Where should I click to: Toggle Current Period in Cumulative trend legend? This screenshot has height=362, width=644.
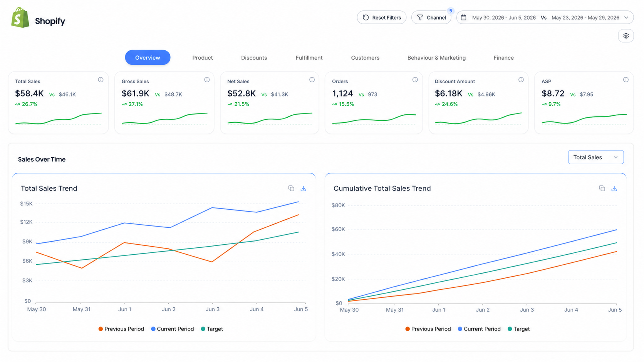pyautogui.click(x=479, y=329)
